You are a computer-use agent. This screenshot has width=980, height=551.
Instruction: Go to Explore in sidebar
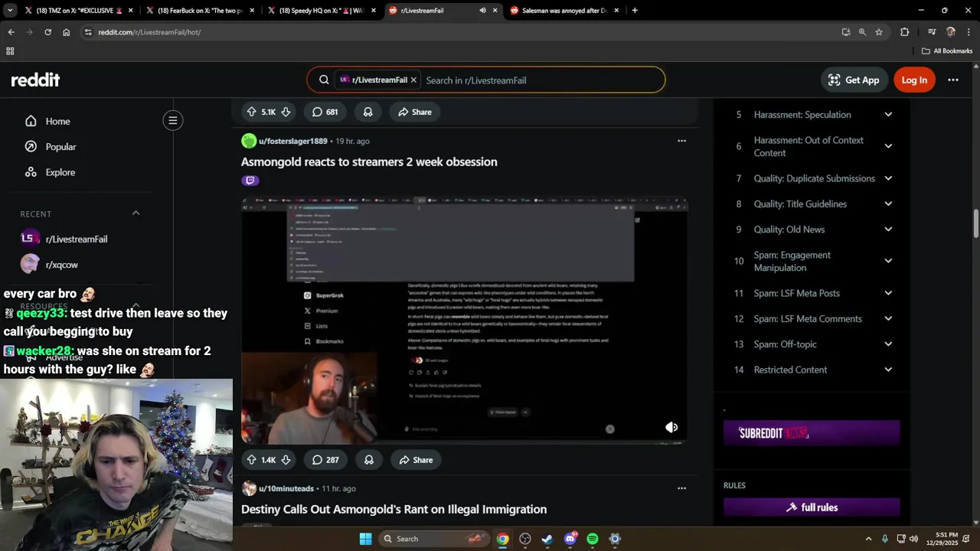tap(60, 172)
